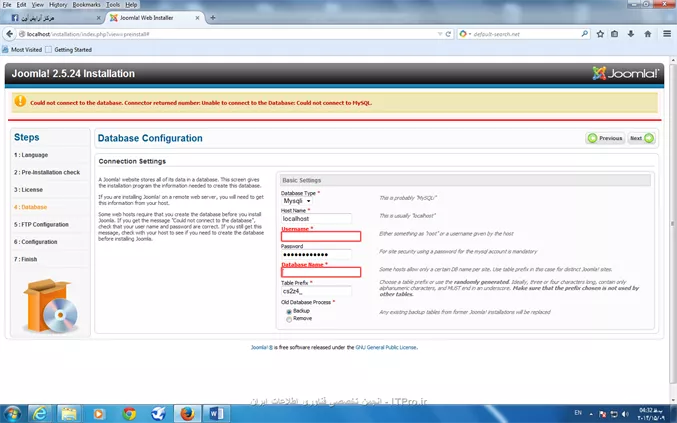Bookmark this page with the star icon
Screen dimensions: 677x423
pos(600,34)
